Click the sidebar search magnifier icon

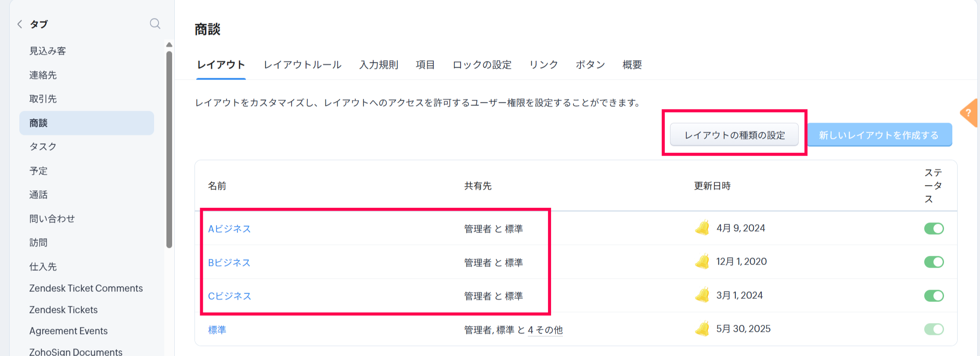155,24
